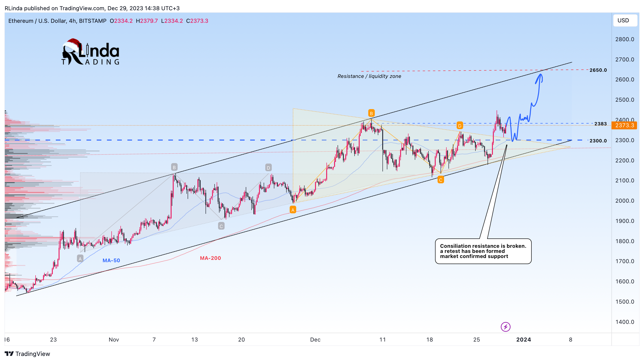
Task: Click the Resistance / liquidity zone text
Action: 369,76
